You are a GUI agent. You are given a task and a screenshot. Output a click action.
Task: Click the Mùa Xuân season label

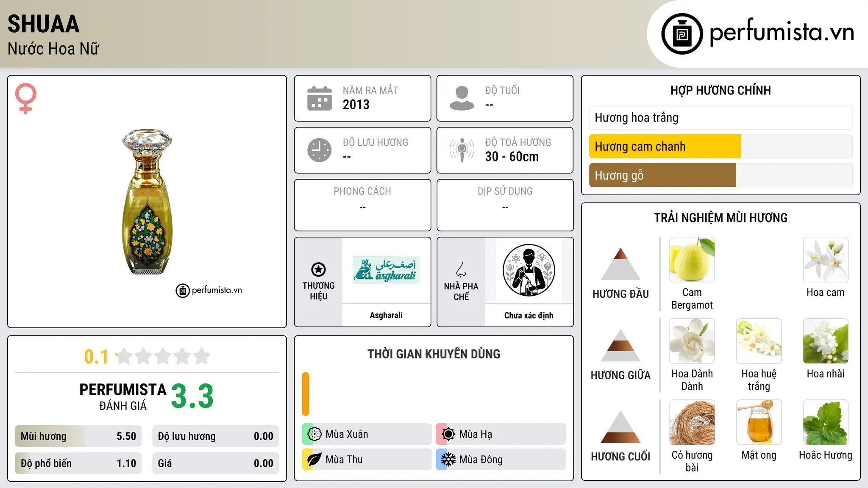[x=347, y=434]
